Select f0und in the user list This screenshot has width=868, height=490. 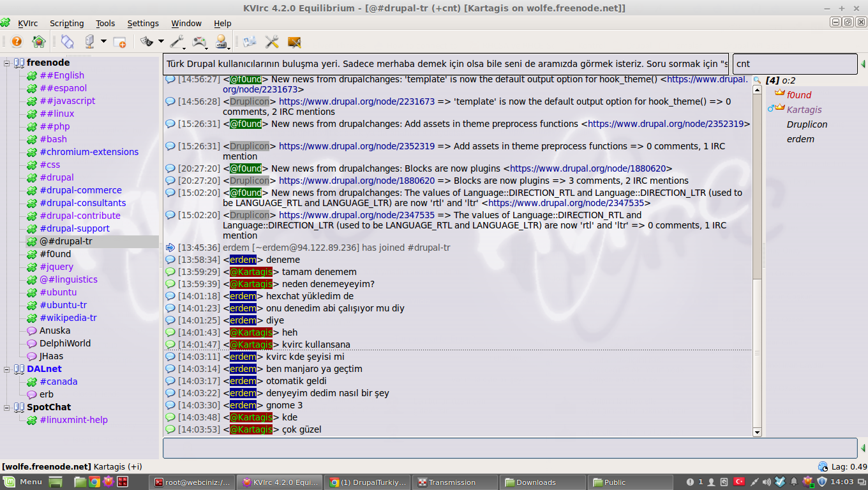click(x=799, y=95)
